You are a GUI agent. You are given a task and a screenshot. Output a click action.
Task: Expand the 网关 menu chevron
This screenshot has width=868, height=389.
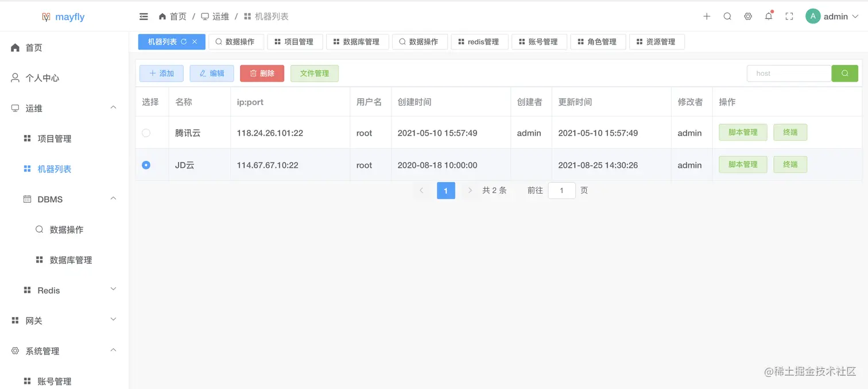pos(114,319)
